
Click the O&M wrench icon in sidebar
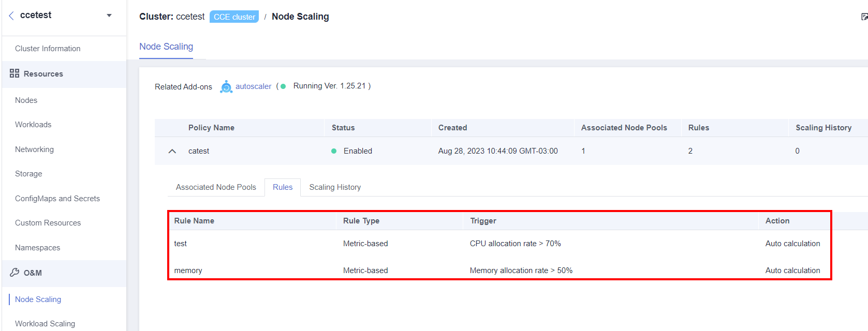(x=14, y=273)
